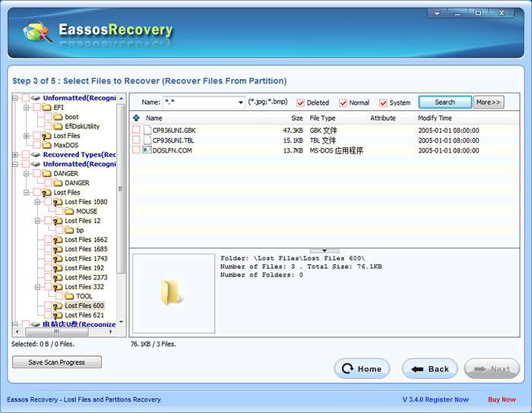Check the Lost Files 600 checkbox
The width and height of the screenshot is (532, 413).
point(48,306)
